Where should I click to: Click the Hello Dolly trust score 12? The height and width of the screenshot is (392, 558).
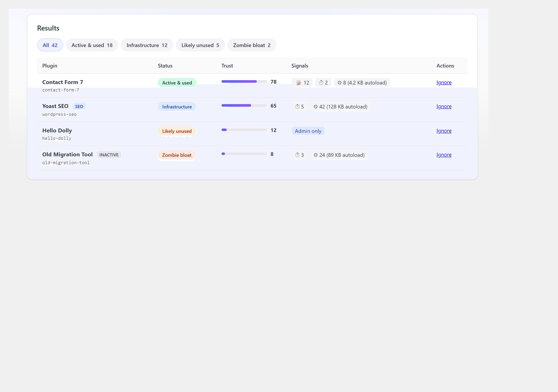[x=273, y=130]
